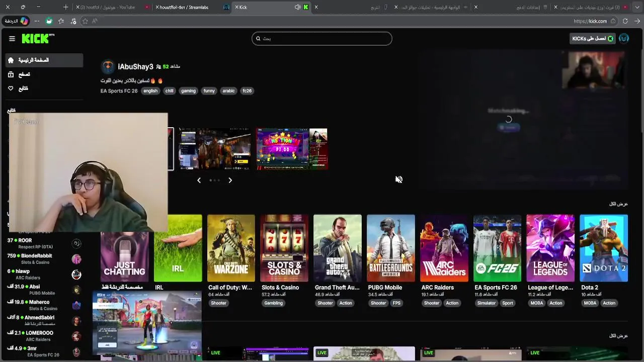Add page to favorites star icon
Image resolution: width=644 pixels, height=362 pixels.
(x=85, y=21)
